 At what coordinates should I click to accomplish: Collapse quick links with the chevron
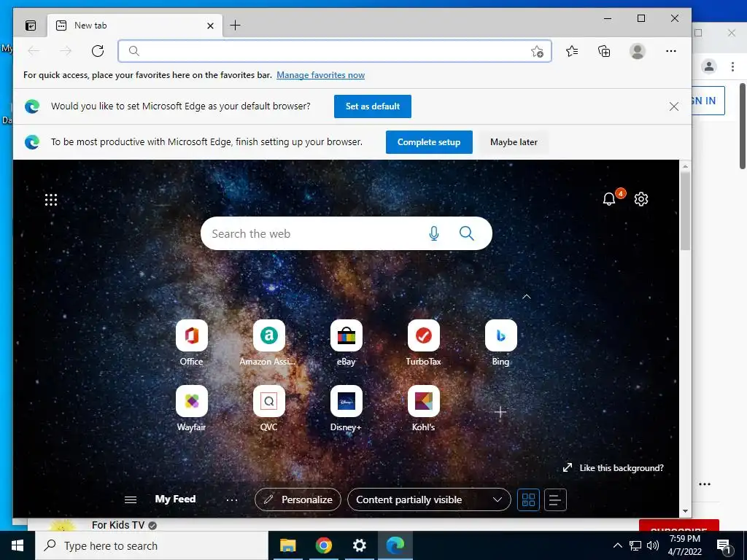pyautogui.click(x=527, y=297)
